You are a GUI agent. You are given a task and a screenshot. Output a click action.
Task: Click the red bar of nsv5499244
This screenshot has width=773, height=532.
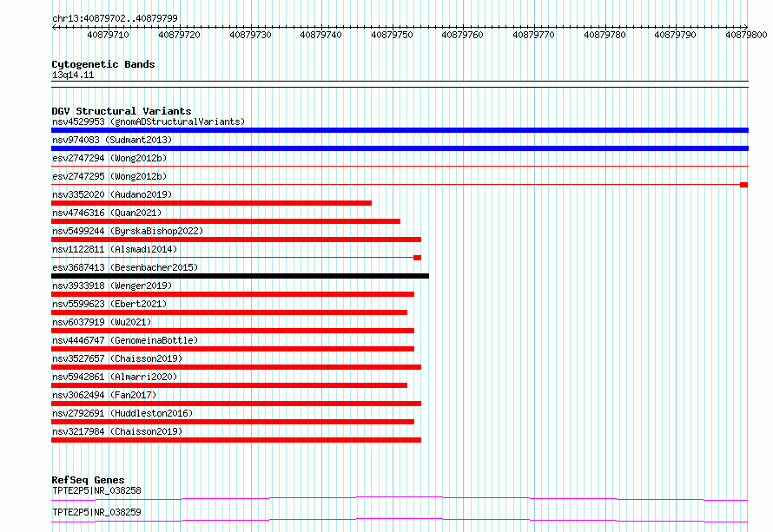pos(236,240)
